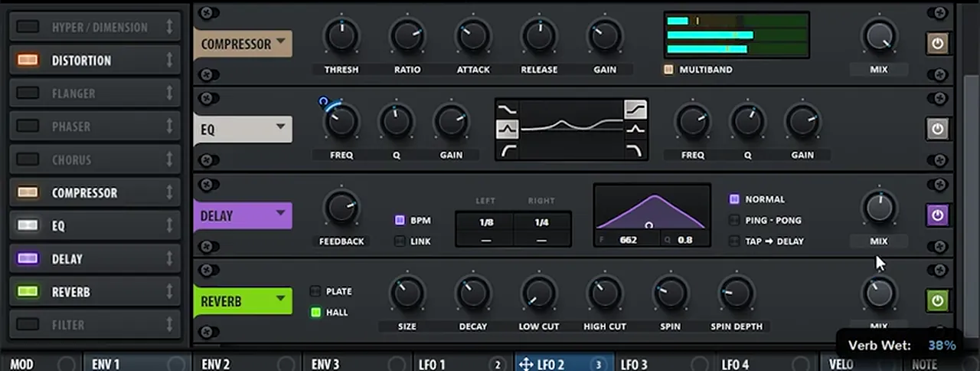Click the reorder arrows on Distortion row
Screen dimensions: 980x371
point(169,60)
